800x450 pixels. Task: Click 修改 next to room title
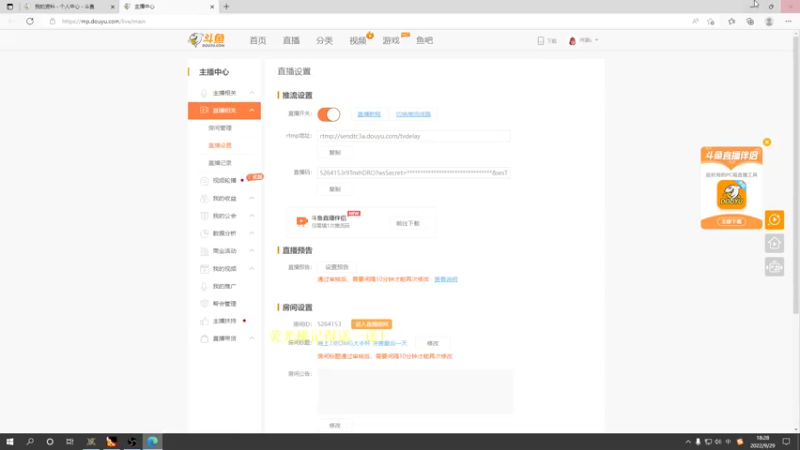pos(433,343)
